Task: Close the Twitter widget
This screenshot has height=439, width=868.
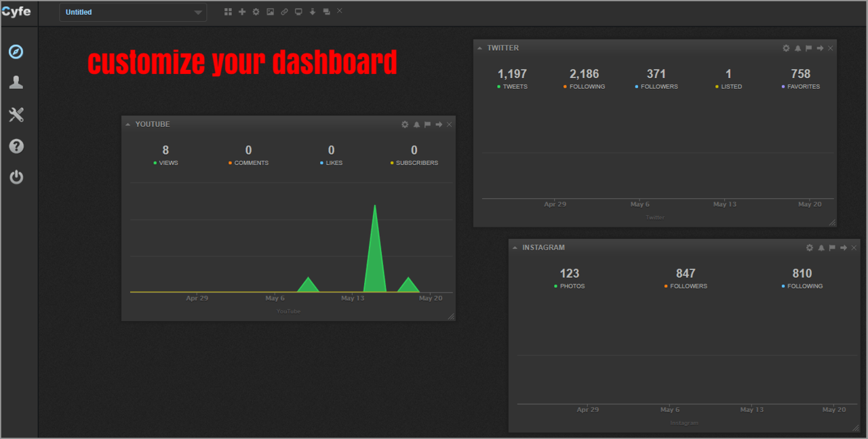Action: [x=830, y=48]
